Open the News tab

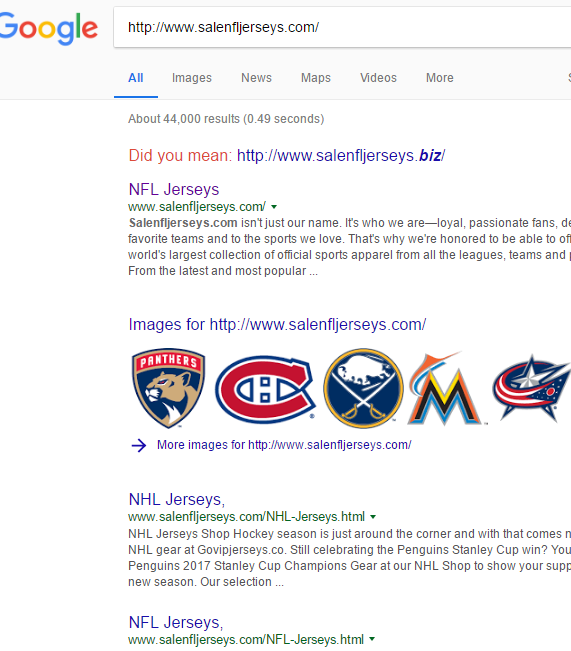[x=256, y=78]
